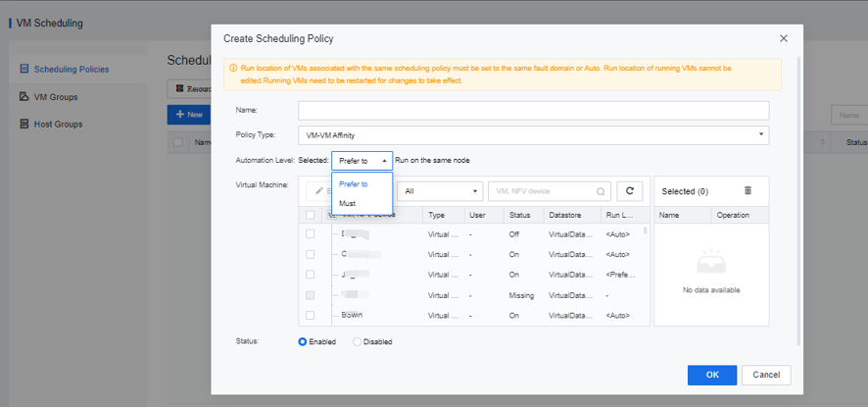This screenshot has height=408, width=868.
Task: Open the All filter dropdown
Action: pyautogui.click(x=440, y=190)
